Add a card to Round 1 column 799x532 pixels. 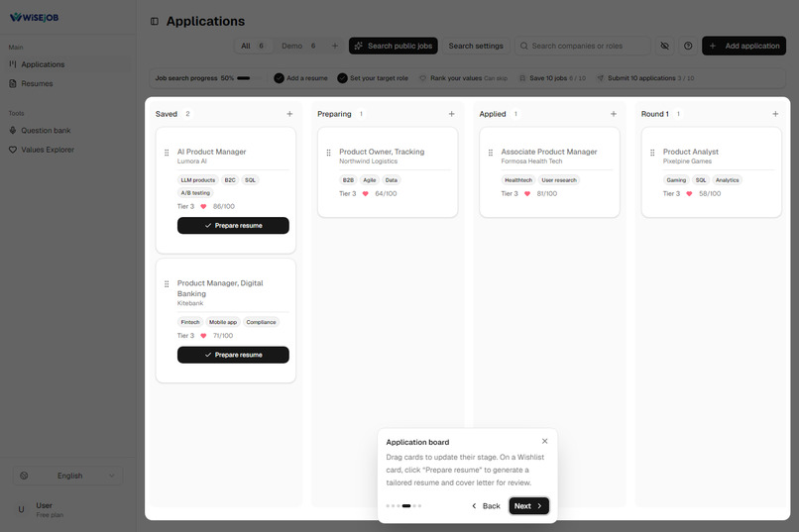click(775, 114)
